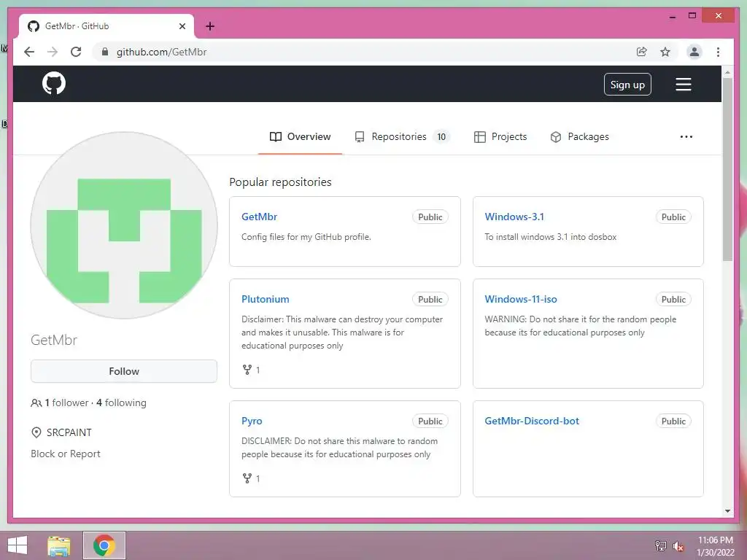Open a new browser tab with plus
This screenshot has width=747, height=560.
coord(210,26)
